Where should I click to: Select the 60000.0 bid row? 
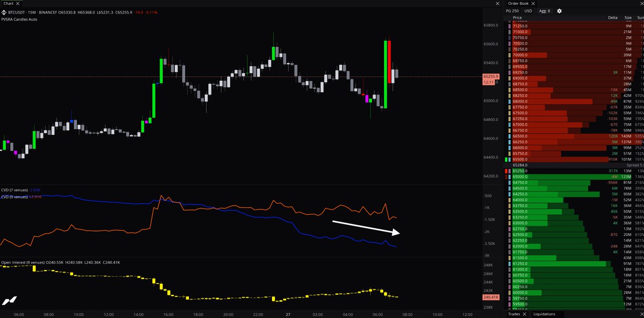pyautogui.click(x=574, y=292)
